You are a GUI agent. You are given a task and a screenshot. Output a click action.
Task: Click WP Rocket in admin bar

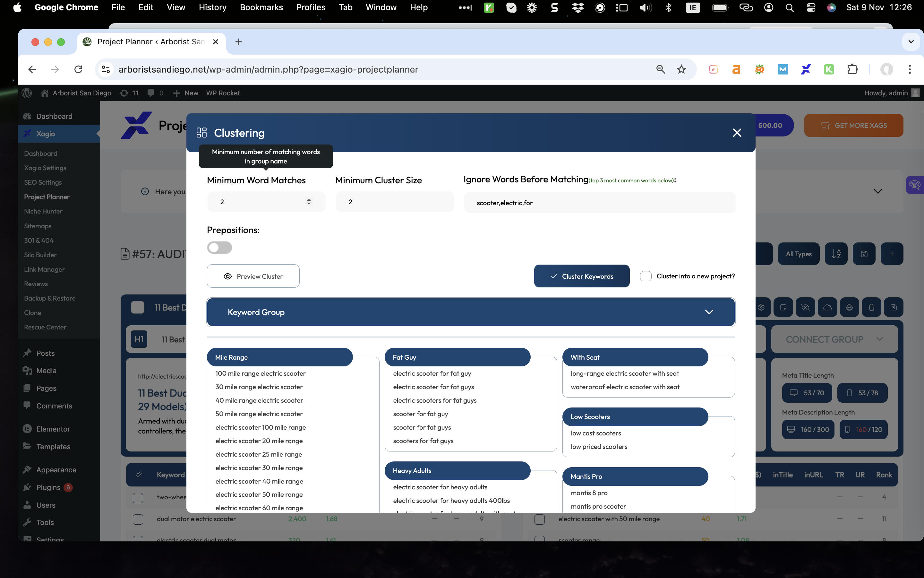(223, 93)
